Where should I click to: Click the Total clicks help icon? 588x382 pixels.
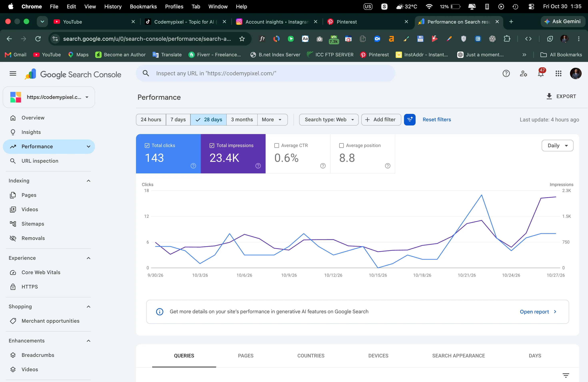point(193,166)
